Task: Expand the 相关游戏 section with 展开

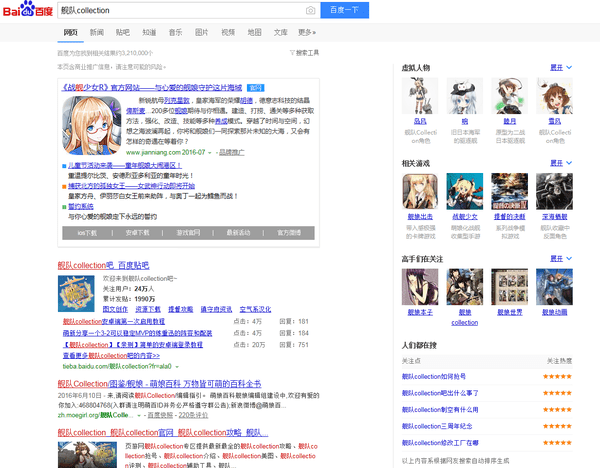Action: tap(561, 163)
